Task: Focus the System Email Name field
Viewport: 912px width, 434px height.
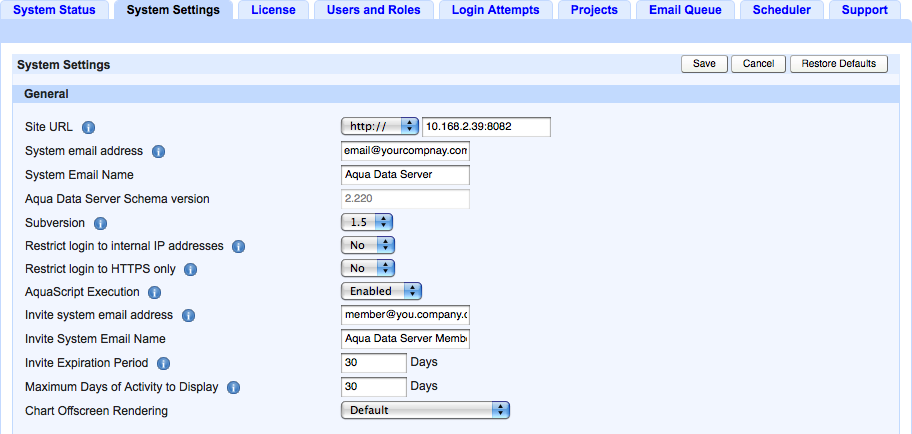Action: (x=405, y=175)
